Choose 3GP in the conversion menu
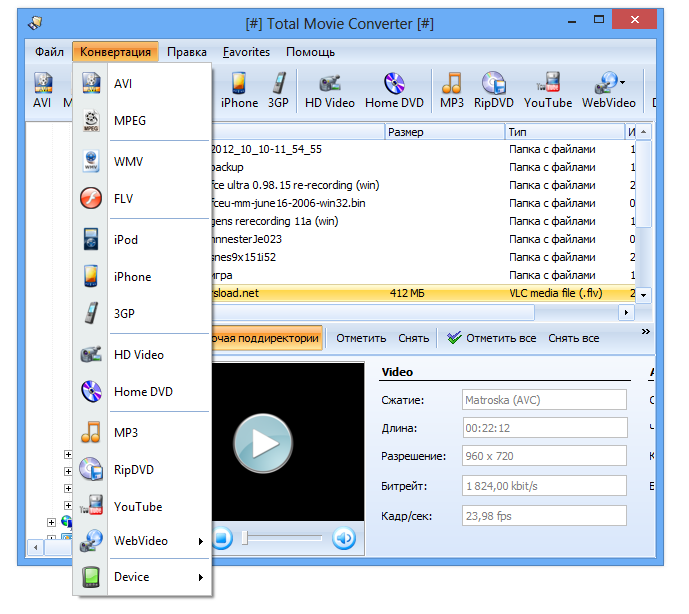The image size is (689, 614). pos(142,313)
